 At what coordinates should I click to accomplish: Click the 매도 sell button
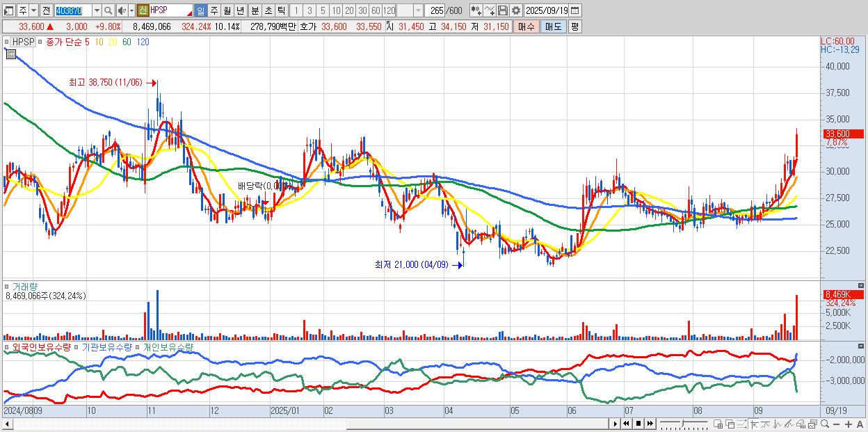[x=554, y=26]
